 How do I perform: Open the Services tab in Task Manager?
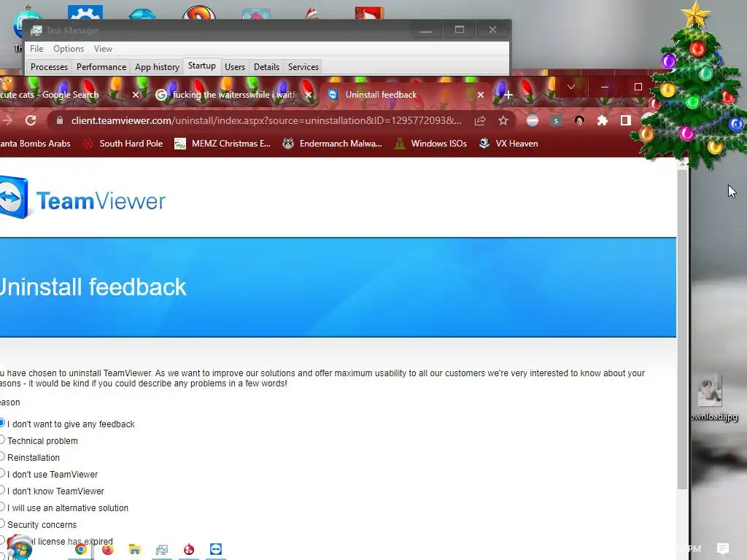[303, 66]
